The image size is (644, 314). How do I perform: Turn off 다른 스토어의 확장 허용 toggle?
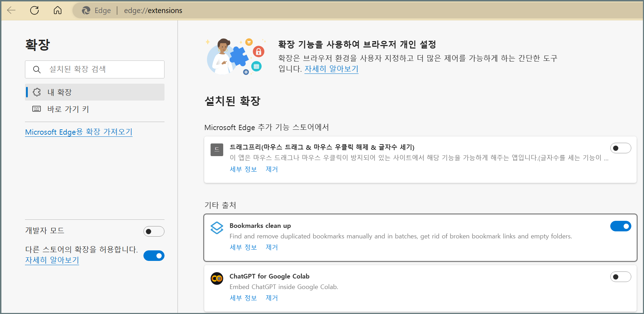click(154, 256)
